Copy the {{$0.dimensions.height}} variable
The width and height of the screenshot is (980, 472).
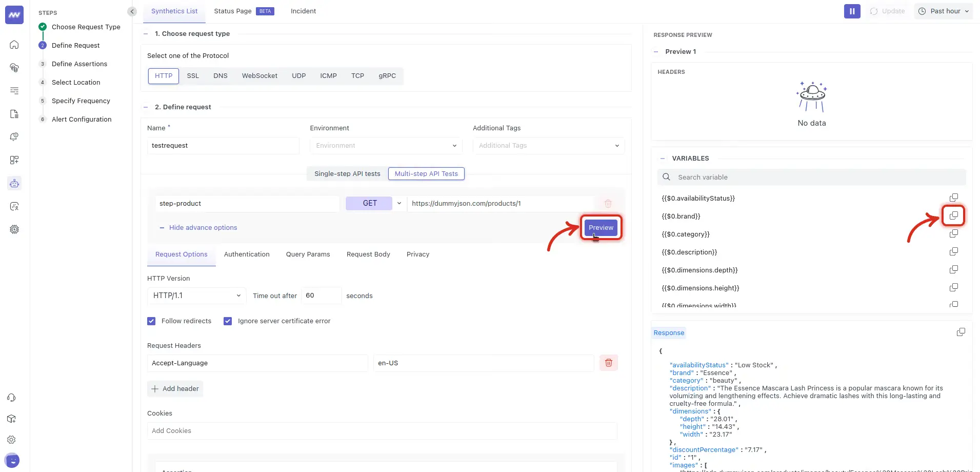[x=954, y=288]
